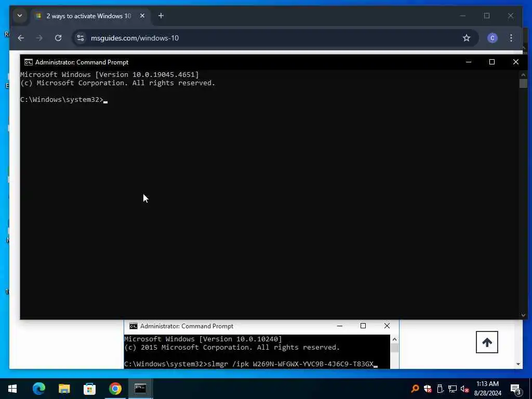The height and width of the screenshot is (399, 532).
Task: Open the network tray icon
Action: click(x=453, y=389)
